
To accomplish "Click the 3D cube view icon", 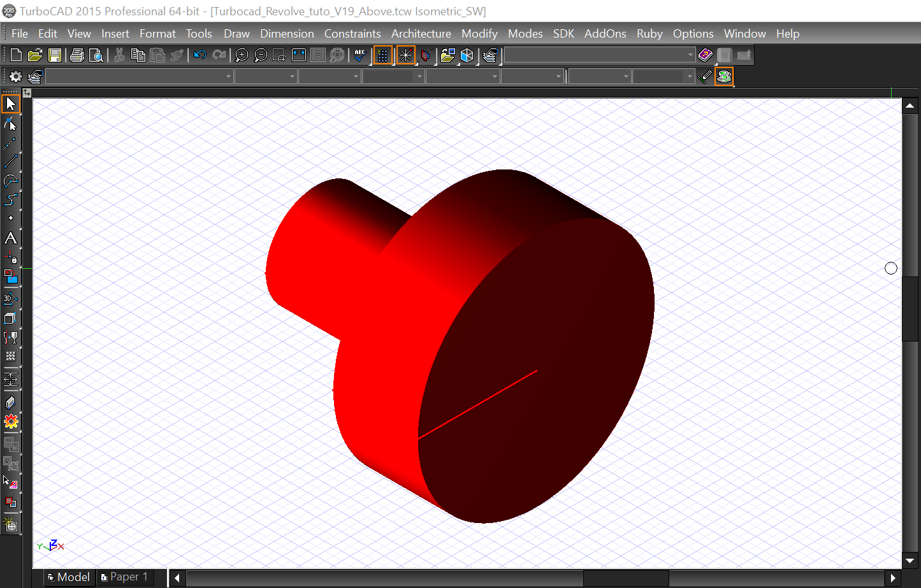I will pos(467,55).
